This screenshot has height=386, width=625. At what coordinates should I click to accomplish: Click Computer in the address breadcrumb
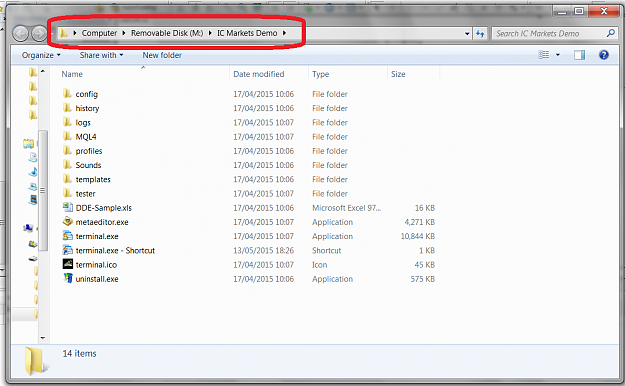[x=99, y=33]
